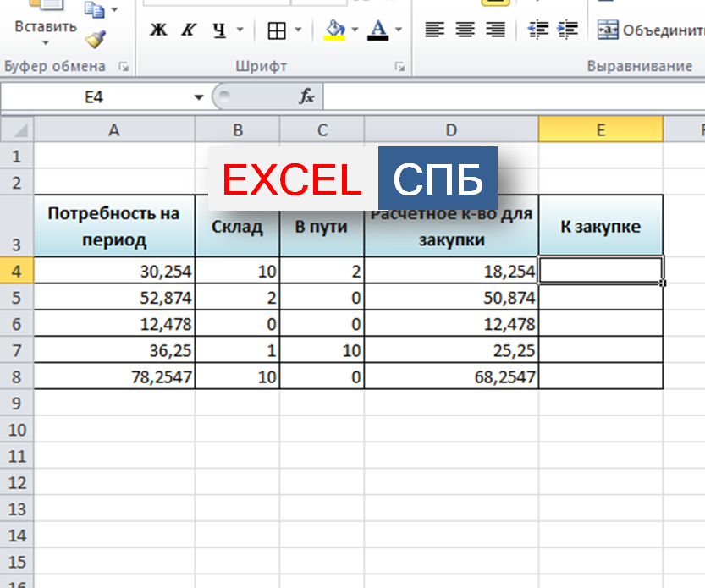Open the font color dropdown arrow
This screenshot has height=588, width=705.
(398, 30)
